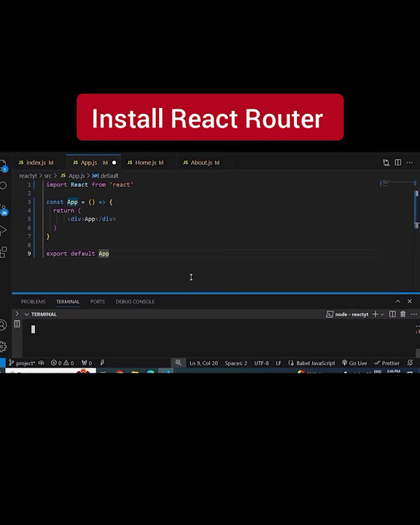This screenshot has height=525, width=420.
Task: Change indentation via Spaces: 2
Action: coord(236,363)
